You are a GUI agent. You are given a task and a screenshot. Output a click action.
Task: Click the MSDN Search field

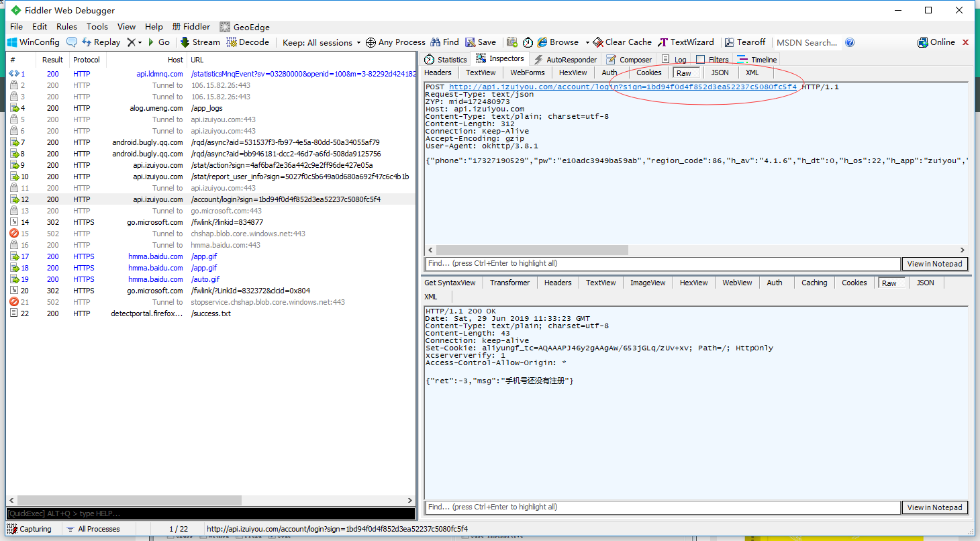coord(807,42)
